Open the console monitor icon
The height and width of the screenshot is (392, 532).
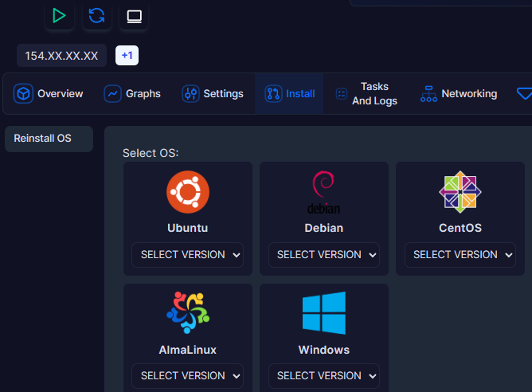134,16
